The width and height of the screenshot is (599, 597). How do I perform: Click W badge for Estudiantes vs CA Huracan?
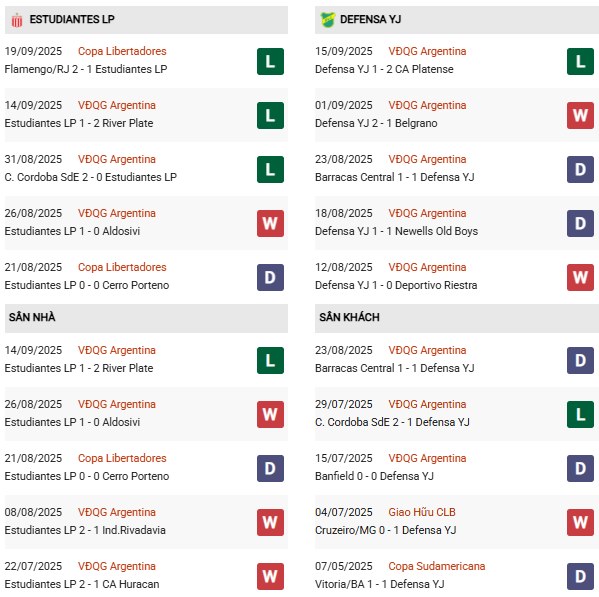[x=270, y=576]
